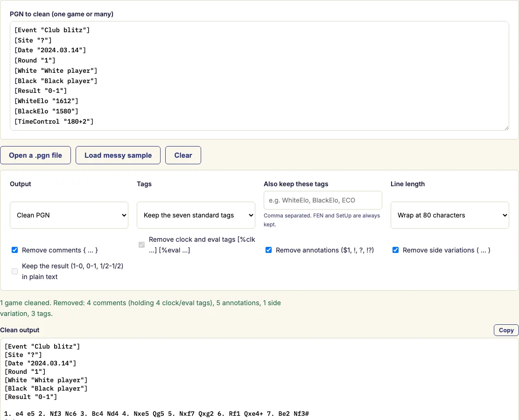Load the messy sample PGN
Viewport: 519px width, 420px height.
[x=118, y=155]
